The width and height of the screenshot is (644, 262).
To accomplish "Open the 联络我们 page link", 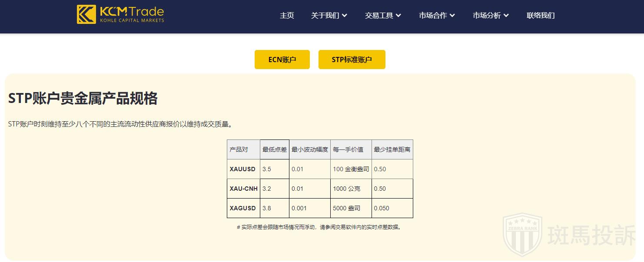I will pos(541,16).
